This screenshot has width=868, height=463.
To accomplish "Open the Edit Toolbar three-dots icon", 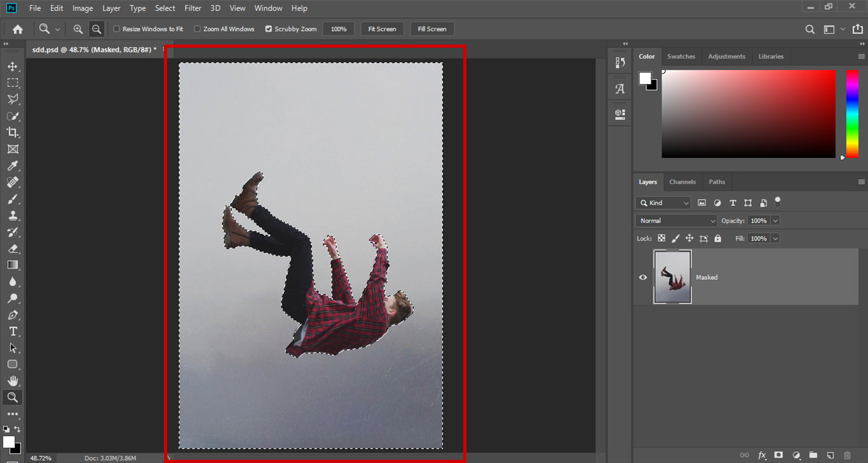I will pyautogui.click(x=13, y=414).
